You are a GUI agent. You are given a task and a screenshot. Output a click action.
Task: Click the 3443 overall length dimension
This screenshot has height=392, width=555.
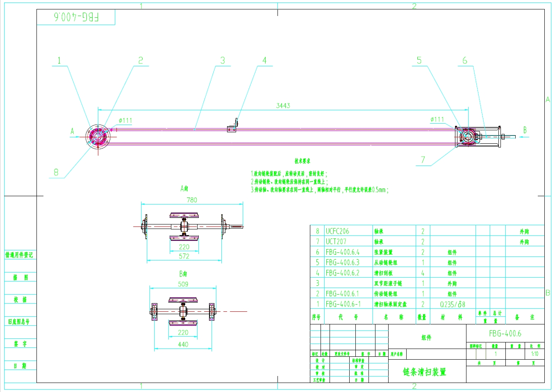[283, 106]
